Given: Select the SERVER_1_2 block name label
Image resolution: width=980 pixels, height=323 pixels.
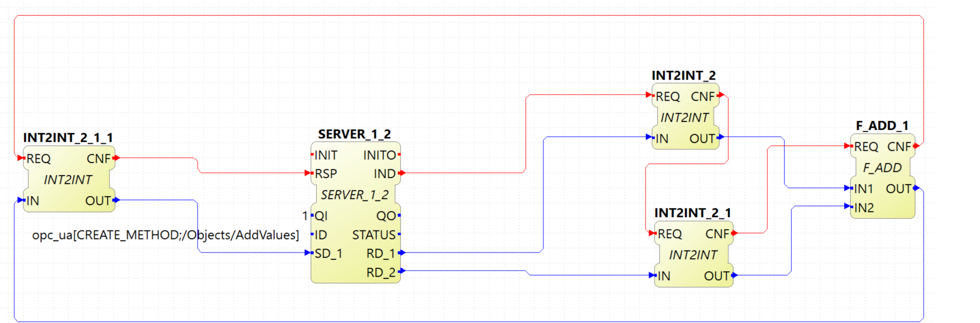Looking at the screenshot, I should (354, 134).
